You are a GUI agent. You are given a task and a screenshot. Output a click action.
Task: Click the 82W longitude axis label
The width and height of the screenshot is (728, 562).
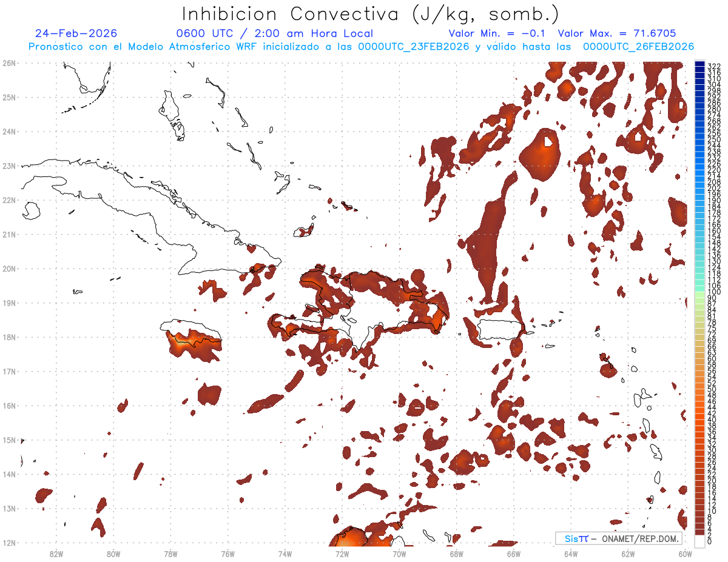56,554
